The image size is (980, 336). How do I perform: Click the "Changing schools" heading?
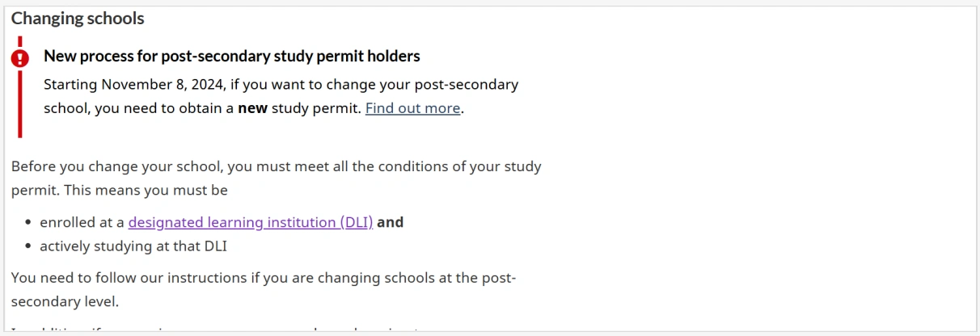click(78, 19)
